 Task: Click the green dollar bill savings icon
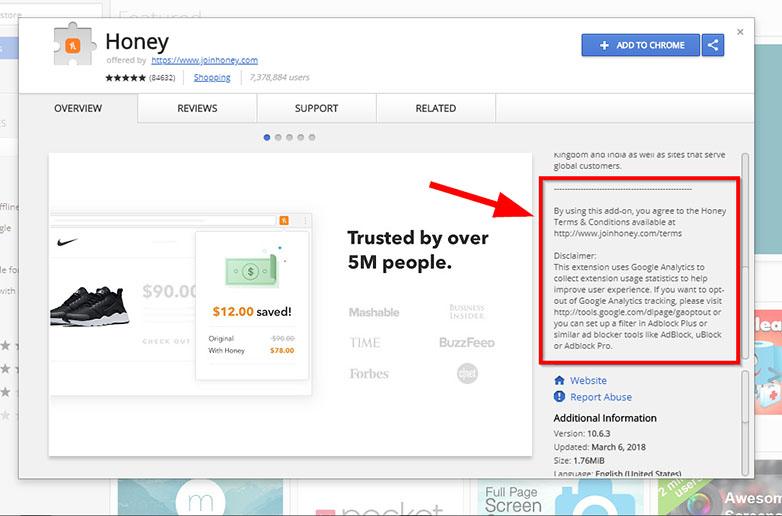pyautogui.click(x=251, y=270)
